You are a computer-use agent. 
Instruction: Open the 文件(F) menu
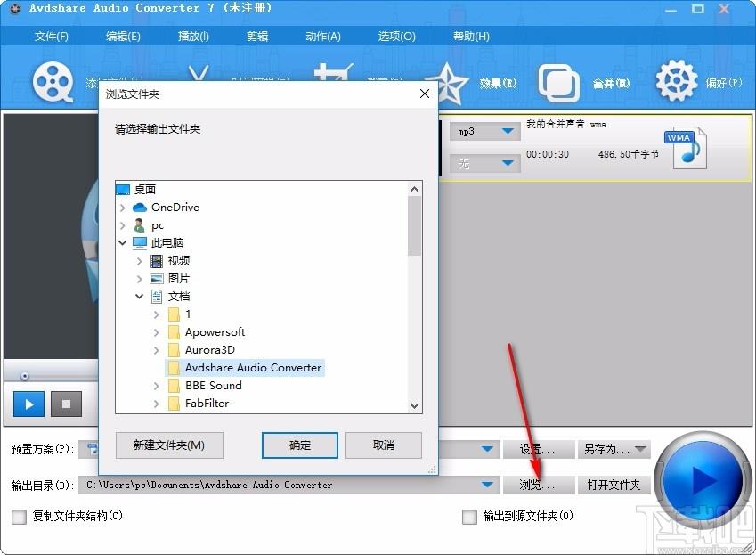tap(51, 37)
